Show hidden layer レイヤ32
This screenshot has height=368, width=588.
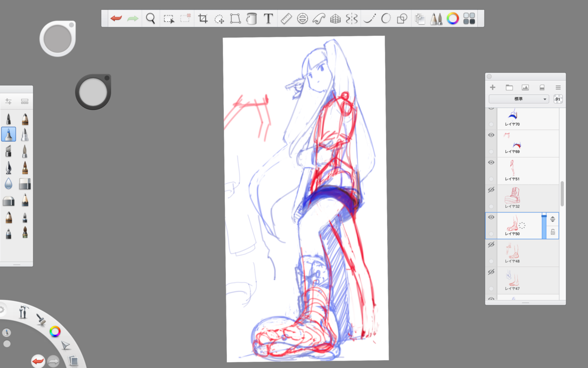click(x=491, y=190)
